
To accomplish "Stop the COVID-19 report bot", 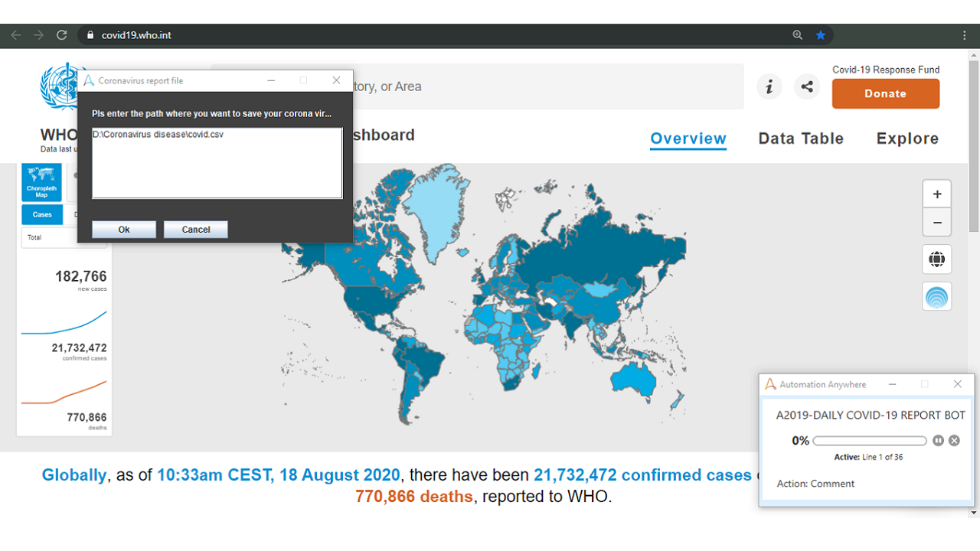I will (954, 441).
